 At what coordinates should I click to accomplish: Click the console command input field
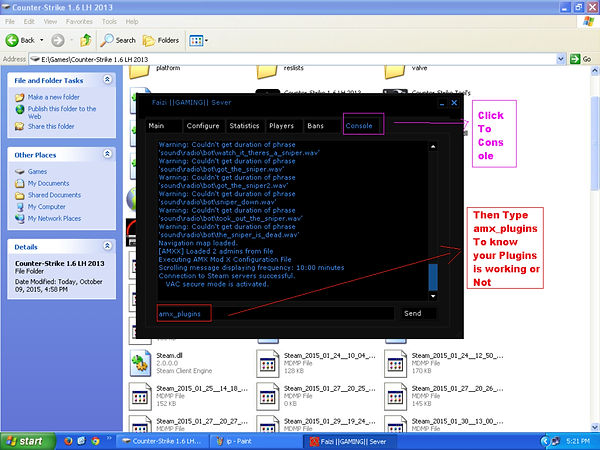pyautogui.click(x=276, y=313)
